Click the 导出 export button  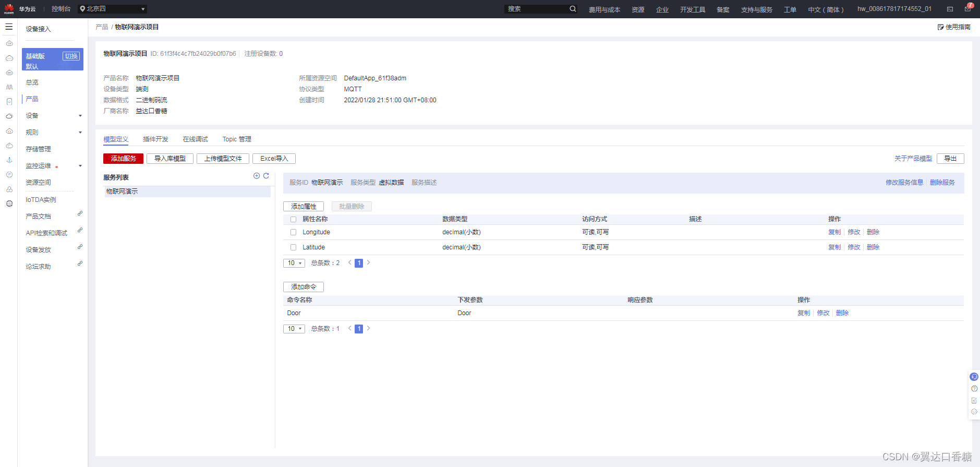point(950,159)
